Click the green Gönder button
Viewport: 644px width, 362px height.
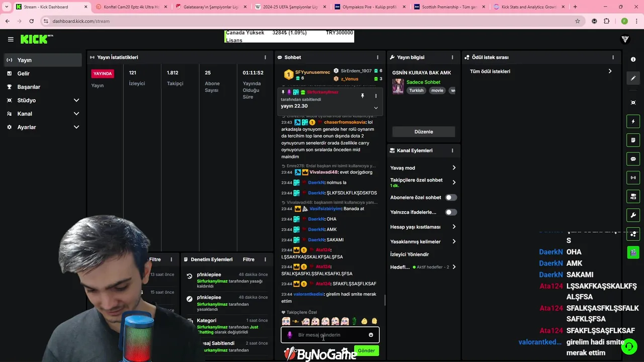pos(366,350)
